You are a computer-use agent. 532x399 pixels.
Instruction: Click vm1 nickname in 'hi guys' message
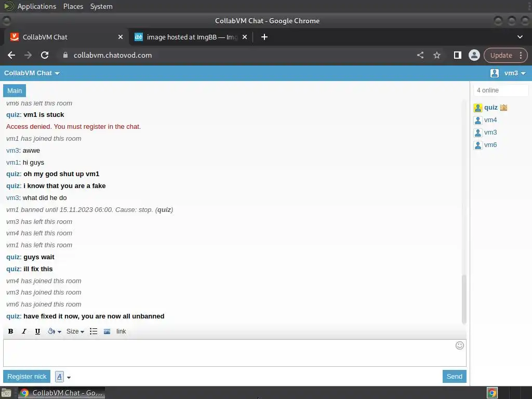(x=12, y=163)
